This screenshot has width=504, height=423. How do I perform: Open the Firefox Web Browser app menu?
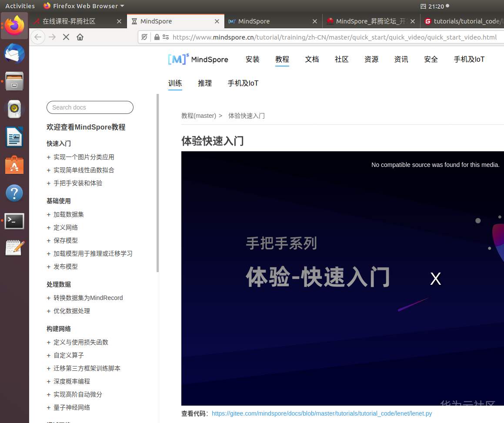84,6
